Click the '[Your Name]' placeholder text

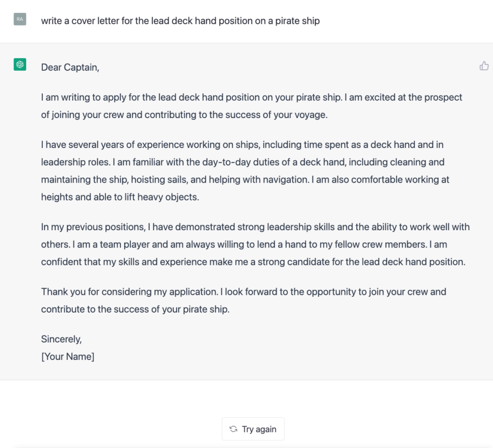68,357
